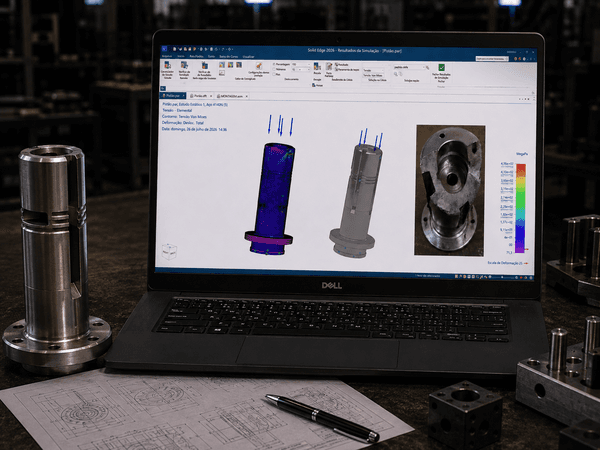Click the MegaPa units label above the legend

(x=522, y=154)
